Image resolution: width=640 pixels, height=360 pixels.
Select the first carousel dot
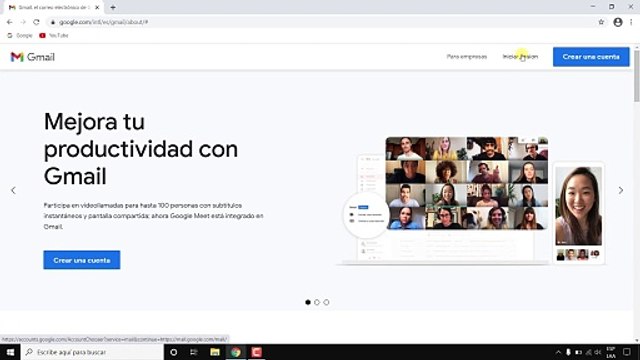click(308, 302)
